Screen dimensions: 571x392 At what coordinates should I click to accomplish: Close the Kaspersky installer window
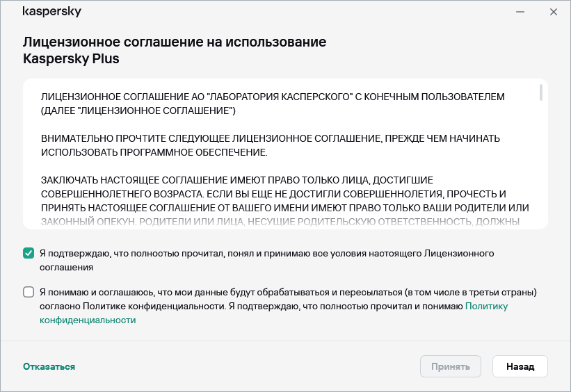point(554,12)
